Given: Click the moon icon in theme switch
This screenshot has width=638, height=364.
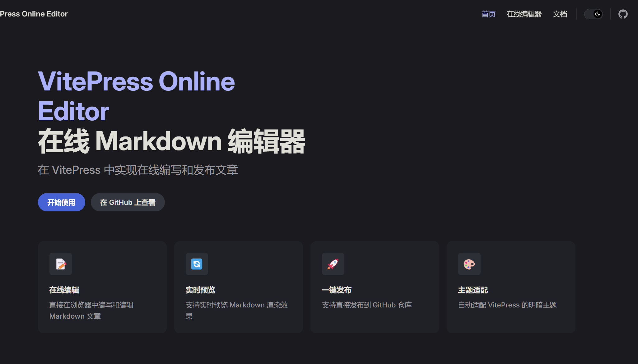Looking at the screenshot, I should 597,14.
